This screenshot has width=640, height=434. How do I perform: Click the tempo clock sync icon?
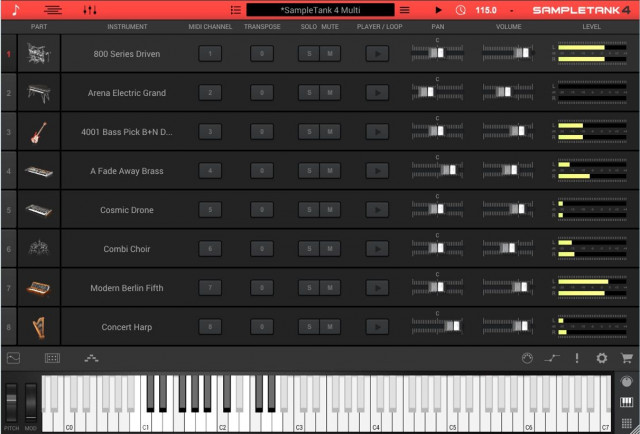(x=460, y=10)
